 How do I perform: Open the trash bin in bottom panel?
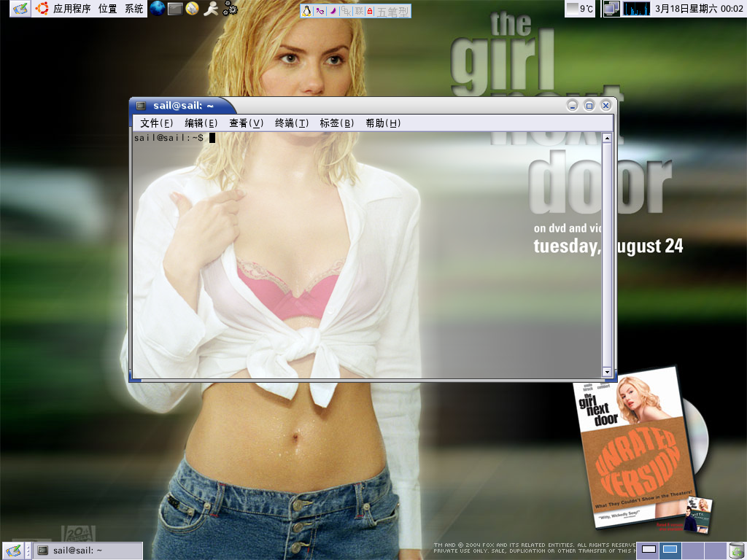click(x=737, y=551)
